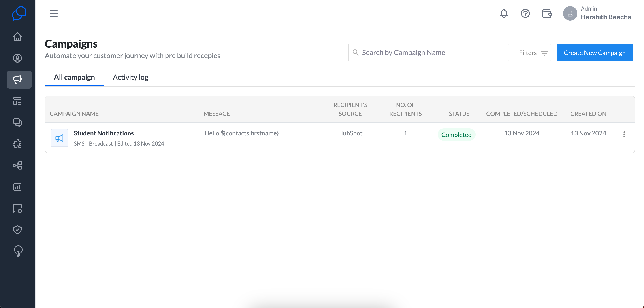Open the chat settings sidebar icon
Viewport: 644px width, 308px height.
(x=17, y=208)
